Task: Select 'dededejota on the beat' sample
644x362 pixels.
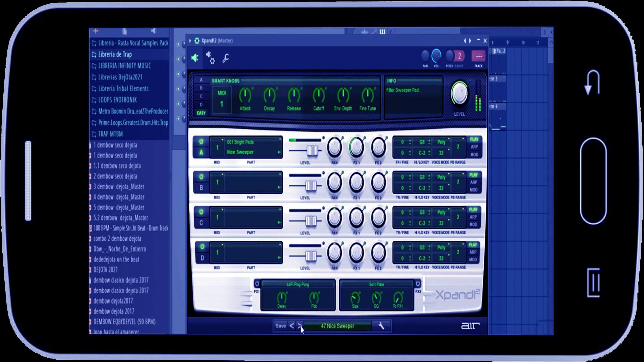Action: tap(116, 259)
